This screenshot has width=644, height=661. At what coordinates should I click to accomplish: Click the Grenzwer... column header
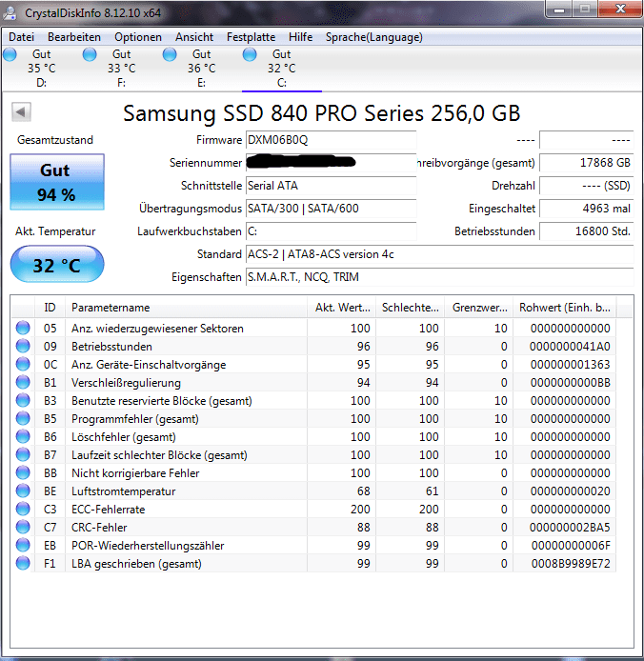click(478, 308)
